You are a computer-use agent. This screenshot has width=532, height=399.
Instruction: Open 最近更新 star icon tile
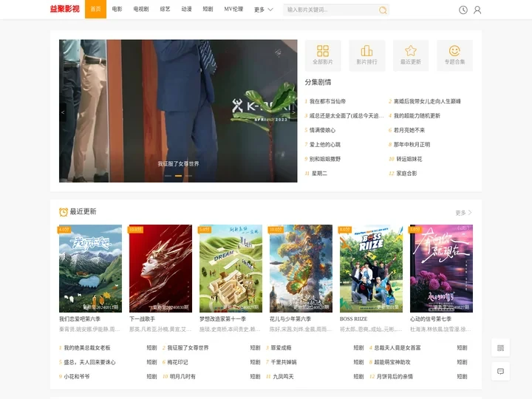[411, 55]
